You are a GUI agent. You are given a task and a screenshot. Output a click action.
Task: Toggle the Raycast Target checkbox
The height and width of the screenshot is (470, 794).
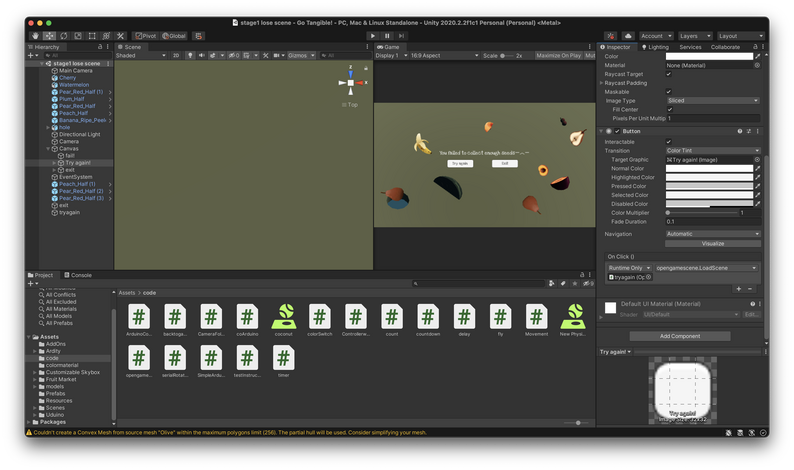(x=669, y=74)
